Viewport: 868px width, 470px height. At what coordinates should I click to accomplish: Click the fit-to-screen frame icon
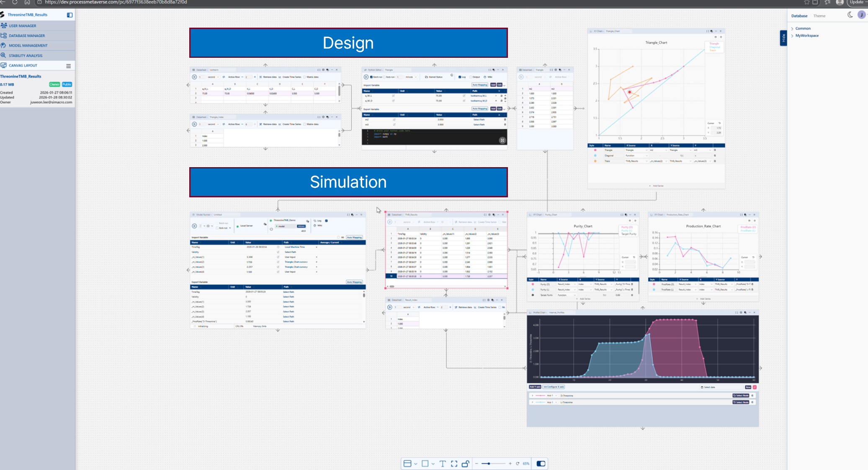[x=454, y=464]
